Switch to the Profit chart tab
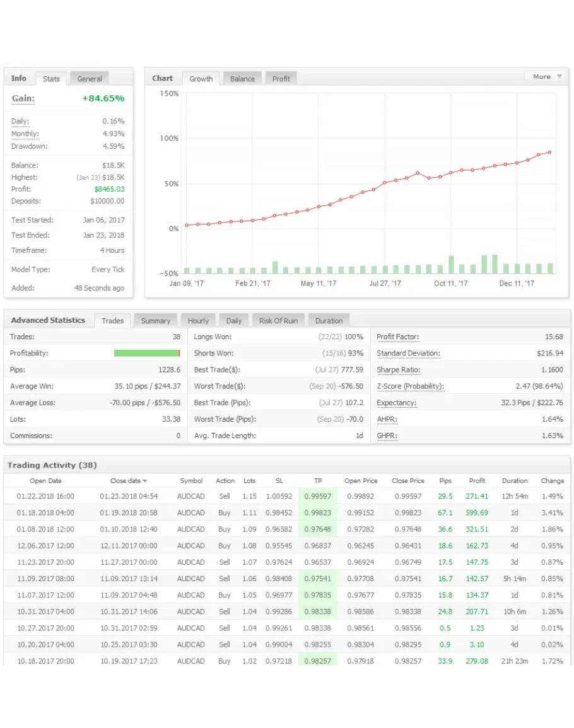This screenshot has height=728, width=574. (281, 79)
